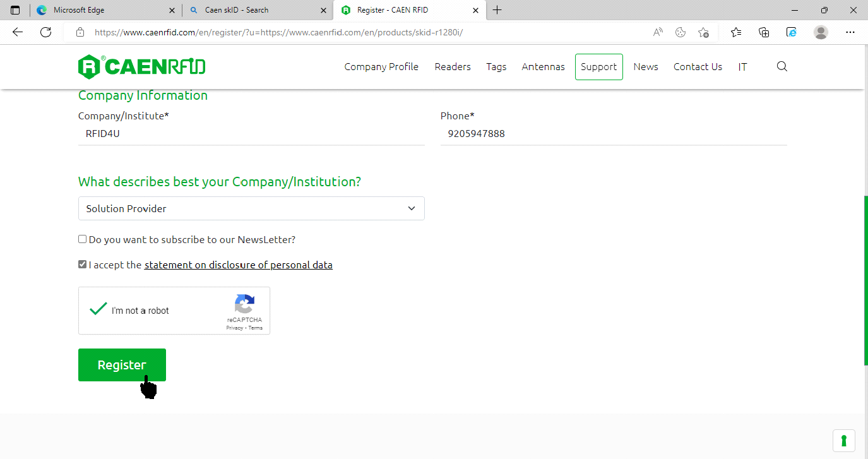
Task: Go back using the browser back arrow
Action: (18, 32)
